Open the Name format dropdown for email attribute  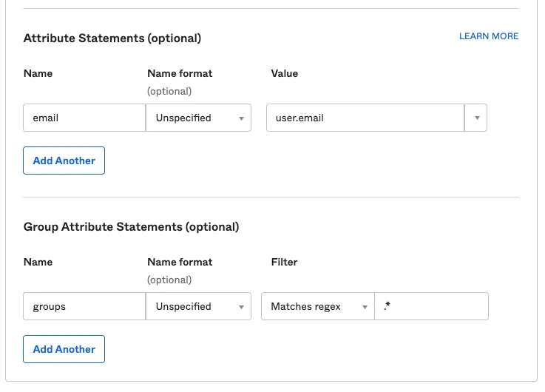(x=198, y=118)
